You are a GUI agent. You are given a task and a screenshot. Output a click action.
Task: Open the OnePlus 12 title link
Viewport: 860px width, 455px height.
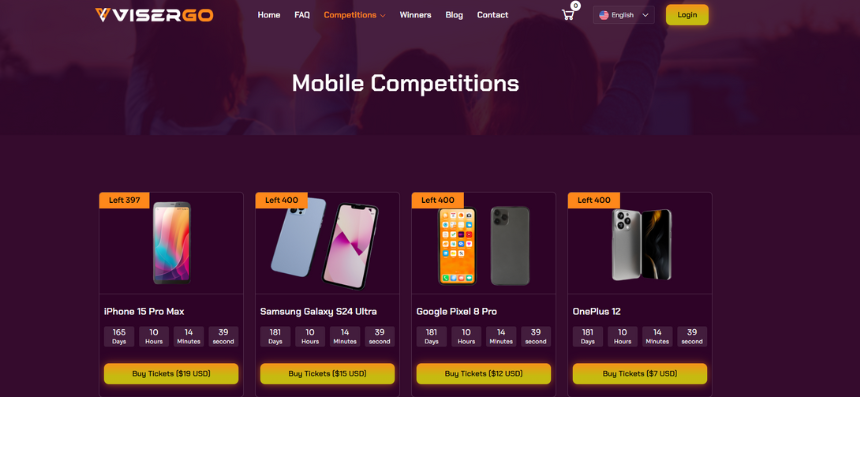click(x=596, y=311)
